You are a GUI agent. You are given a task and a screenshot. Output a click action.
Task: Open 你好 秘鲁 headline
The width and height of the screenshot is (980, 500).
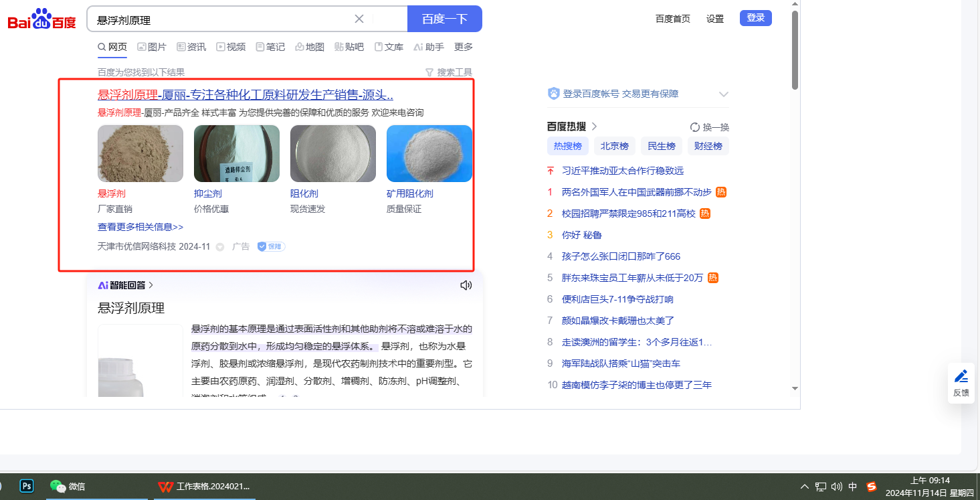coord(582,235)
